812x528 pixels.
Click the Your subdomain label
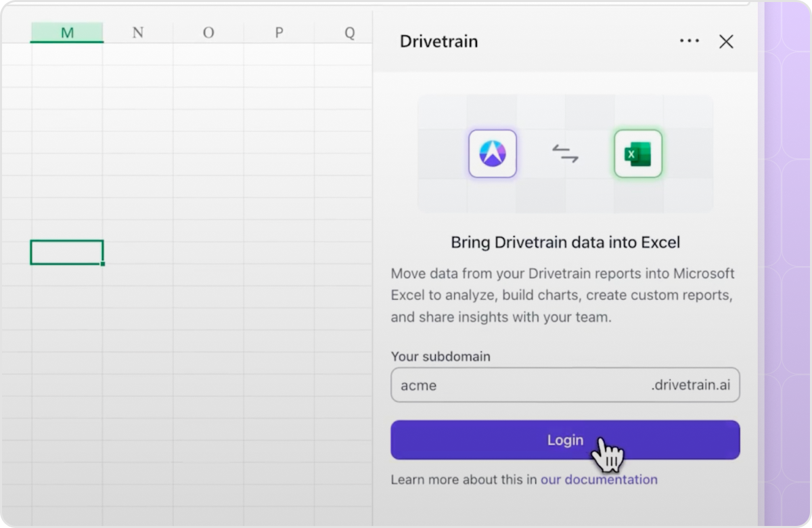click(441, 356)
